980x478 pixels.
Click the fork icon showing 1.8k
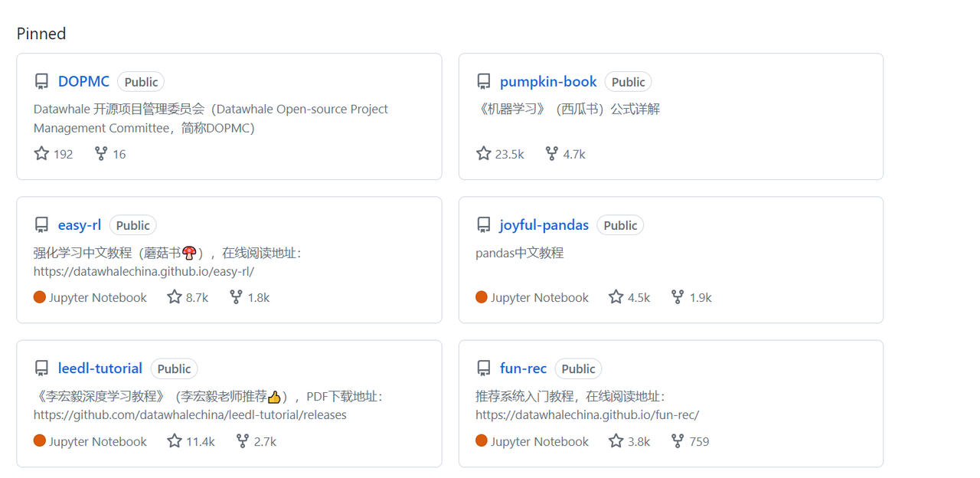coord(236,297)
